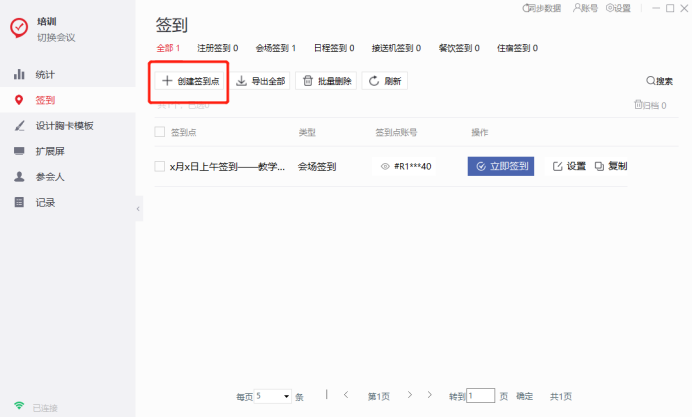This screenshot has width=693, height=417.
Task: Check the x月x日上午签到 row checkbox
Action: 160,166
